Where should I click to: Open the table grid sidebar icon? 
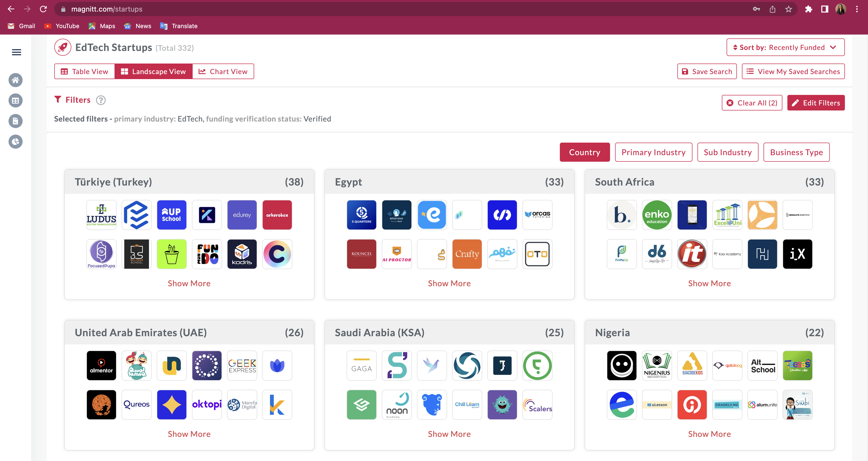(16, 101)
